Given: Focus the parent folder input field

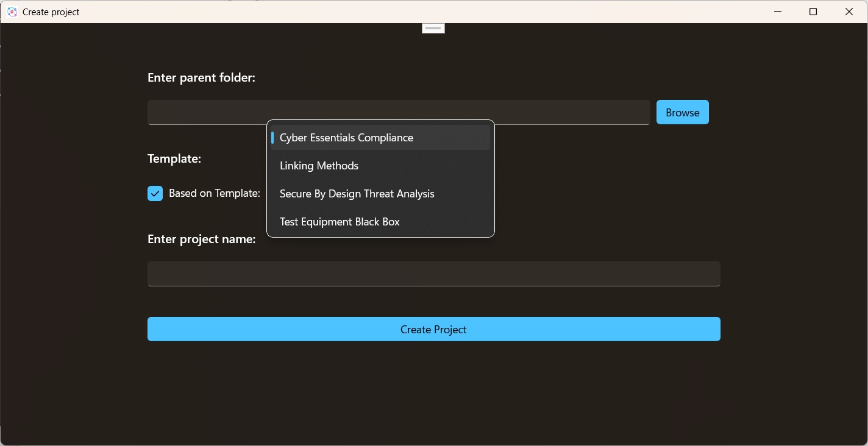Looking at the screenshot, I should [x=399, y=112].
